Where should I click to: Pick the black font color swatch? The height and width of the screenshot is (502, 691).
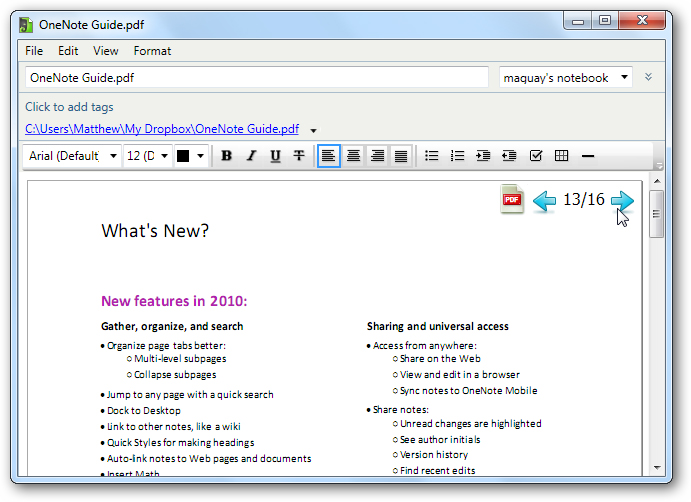tap(183, 156)
